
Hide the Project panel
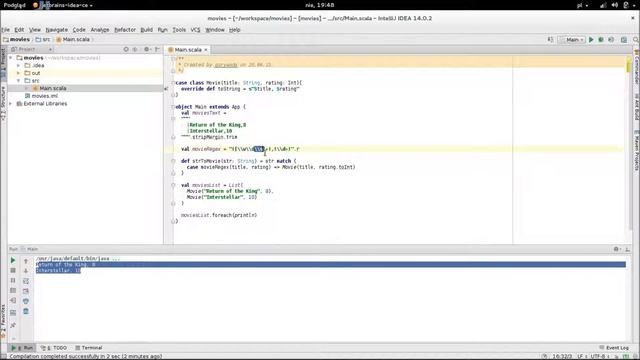point(157,49)
